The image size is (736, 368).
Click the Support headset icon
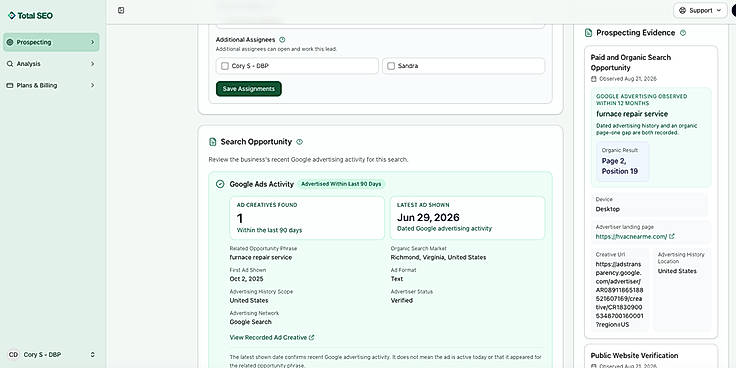coord(682,10)
